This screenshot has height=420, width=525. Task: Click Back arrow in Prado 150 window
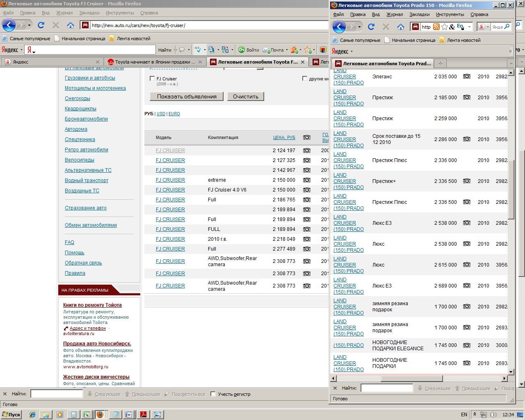pyautogui.click(x=339, y=27)
